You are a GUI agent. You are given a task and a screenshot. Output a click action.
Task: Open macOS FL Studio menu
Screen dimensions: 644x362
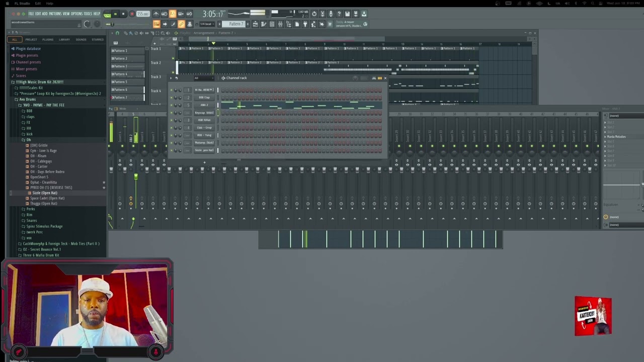click(x=21, y=3)
